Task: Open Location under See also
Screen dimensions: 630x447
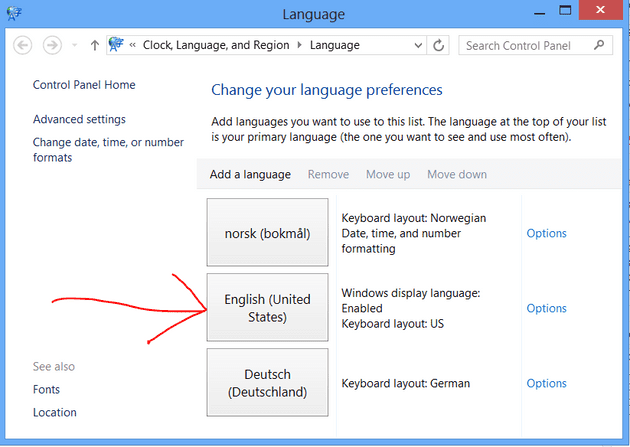Action: click(55, 412)
